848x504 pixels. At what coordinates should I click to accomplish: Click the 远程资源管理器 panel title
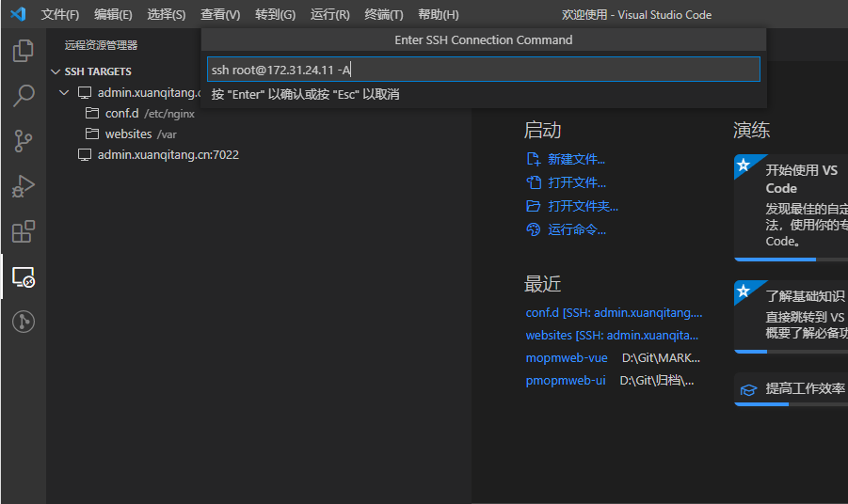(101, 45)
